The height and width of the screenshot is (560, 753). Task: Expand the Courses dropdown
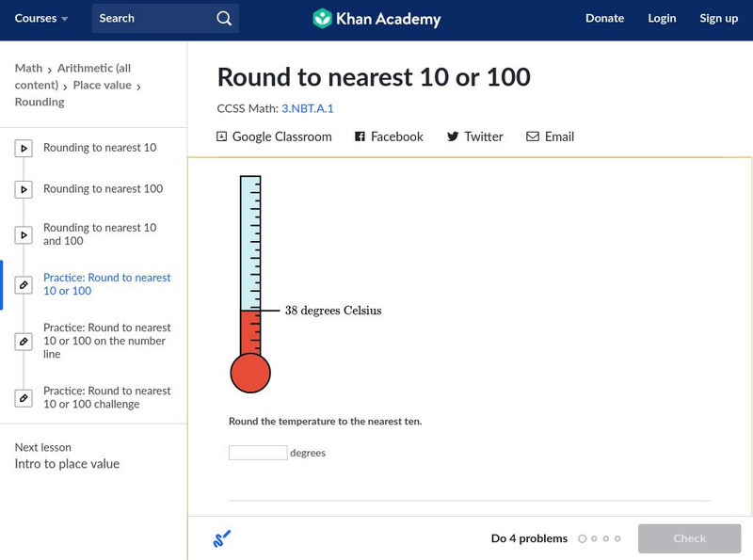41,19
